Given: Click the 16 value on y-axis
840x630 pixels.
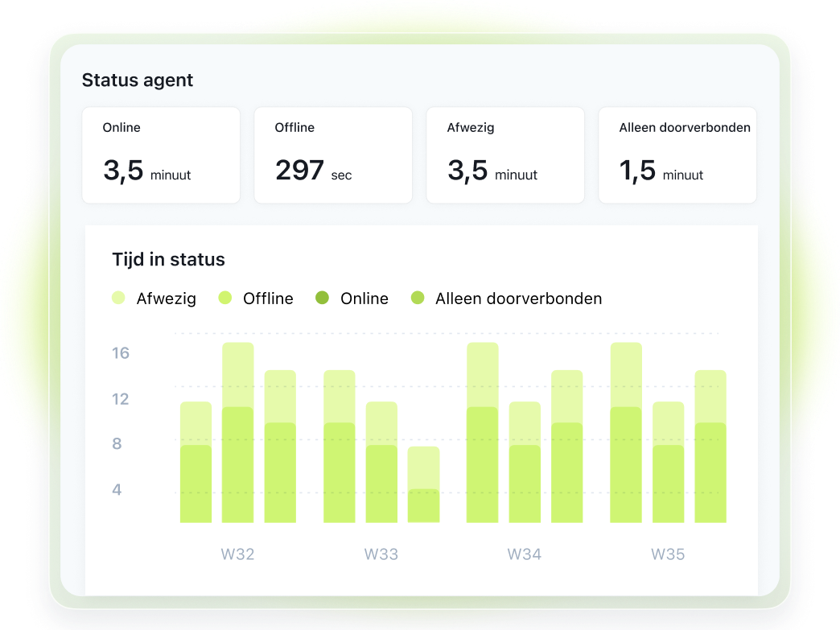Looking at the screenshot, I should point(120,353).
